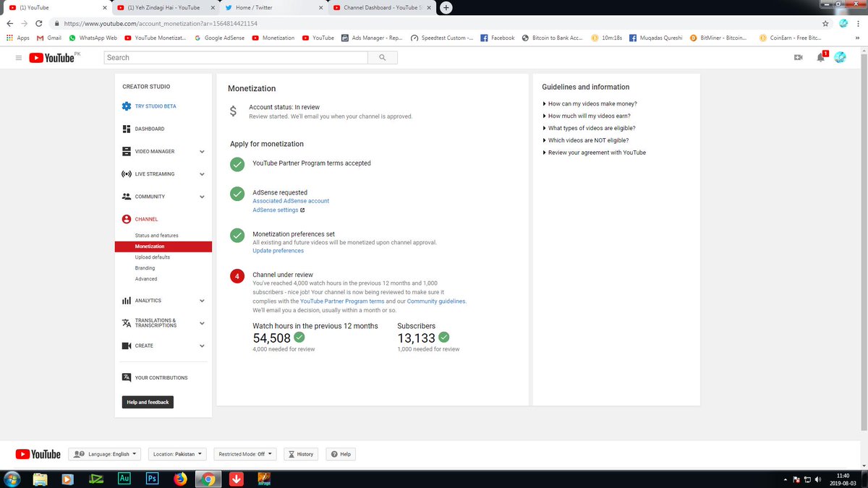Open Branding under Channel
This screenshot has height=488, width=868.
click(x=145, y=268)
